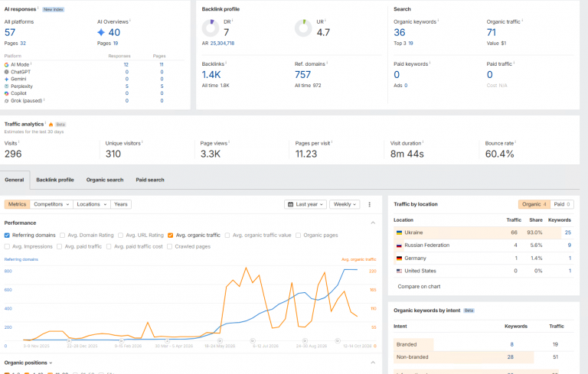Switch to the Paid search tab
The image size is (588, 374).
150,180
